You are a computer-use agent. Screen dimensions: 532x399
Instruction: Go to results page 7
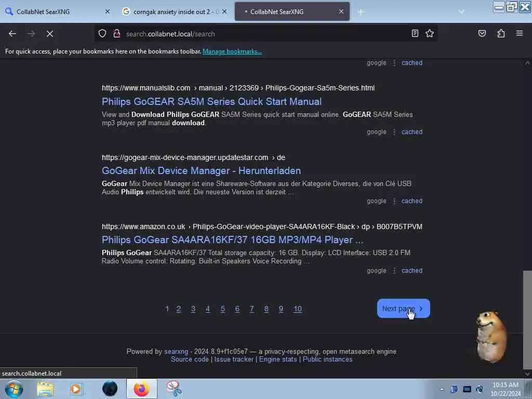coord(252,309)
